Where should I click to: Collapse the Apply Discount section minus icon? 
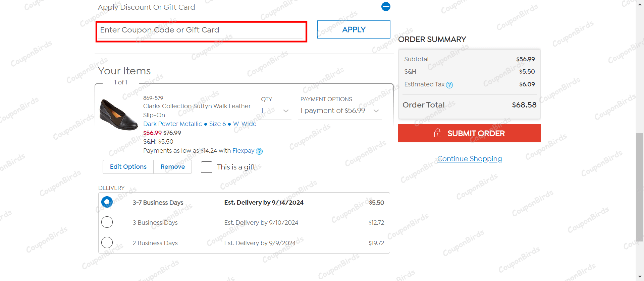386,6
